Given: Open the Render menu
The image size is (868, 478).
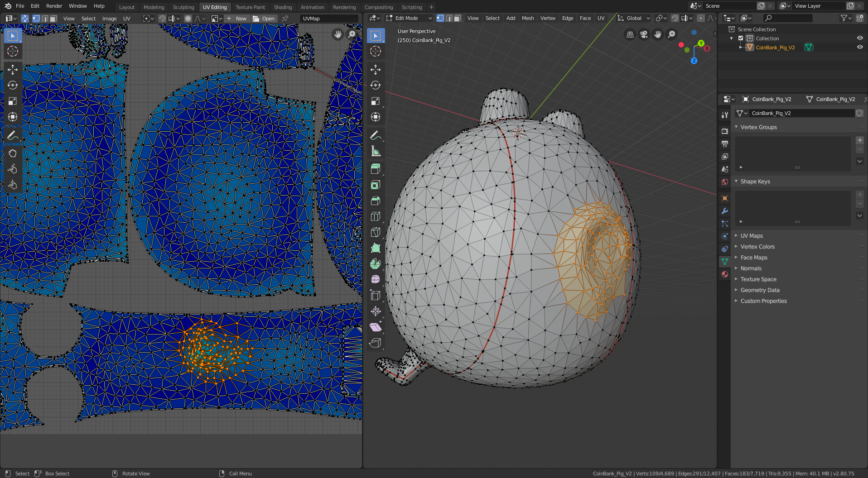Looking at the screenshot, I should point(54,6).
